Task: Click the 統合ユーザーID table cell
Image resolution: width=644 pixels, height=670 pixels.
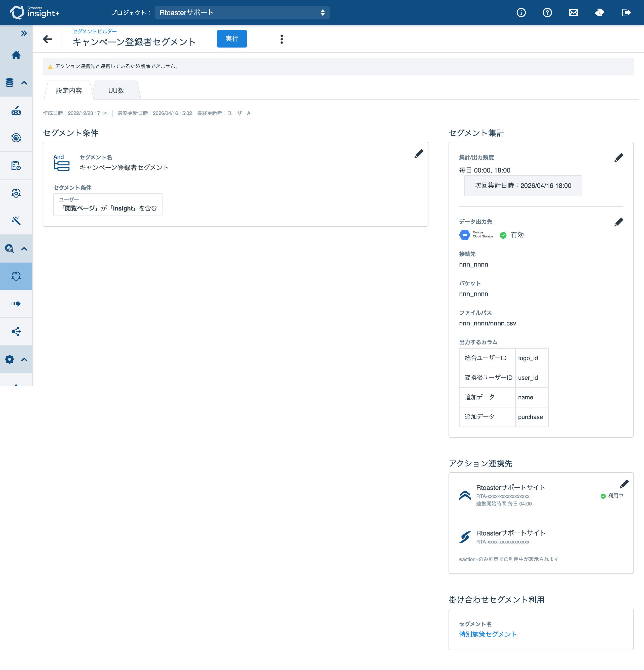Action: (487, 358)
